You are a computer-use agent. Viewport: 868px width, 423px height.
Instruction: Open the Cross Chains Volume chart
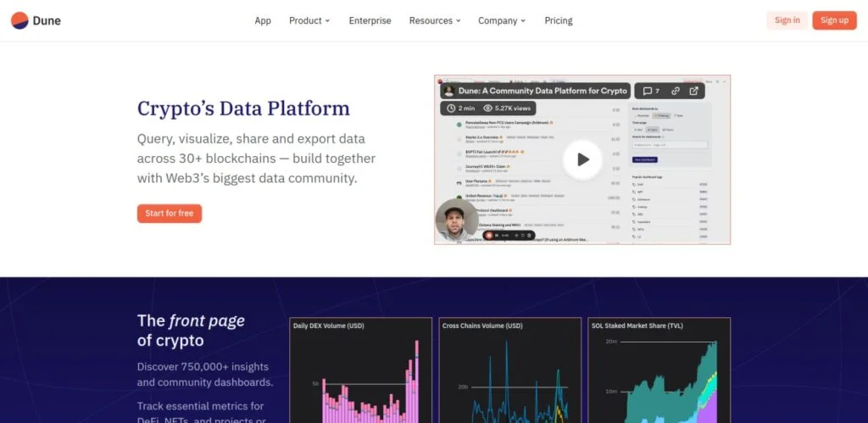tap(509, 370)
